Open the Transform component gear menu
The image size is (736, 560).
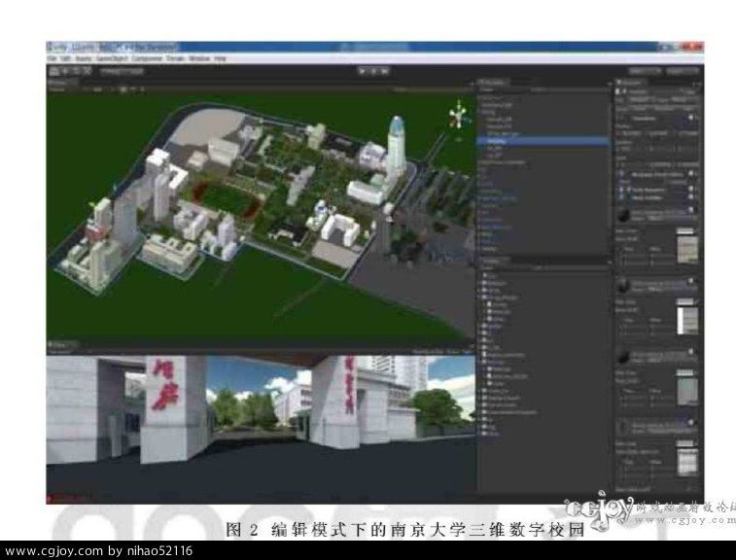(691, 119)
